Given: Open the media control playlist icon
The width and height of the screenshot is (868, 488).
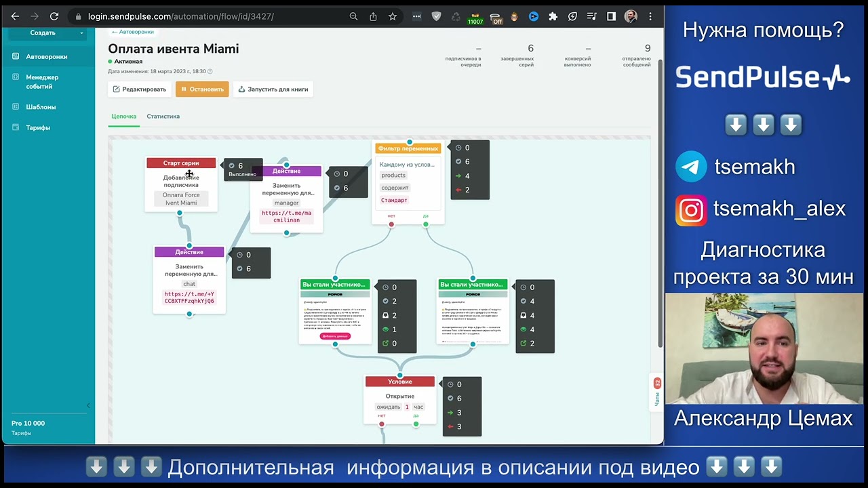Looking at the screenshot, I should coord(591,16).
